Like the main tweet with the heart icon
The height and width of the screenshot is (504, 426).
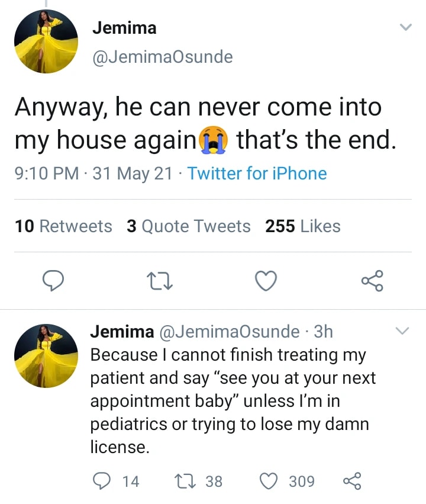pyautogui.click(x=266, y=281)
